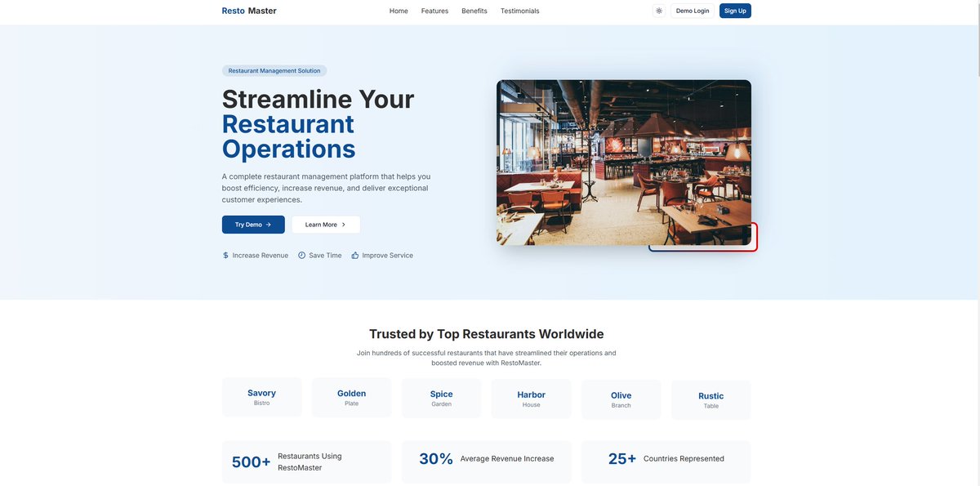Click the thumbs-up Improve Service icon

tap(355, 256)
